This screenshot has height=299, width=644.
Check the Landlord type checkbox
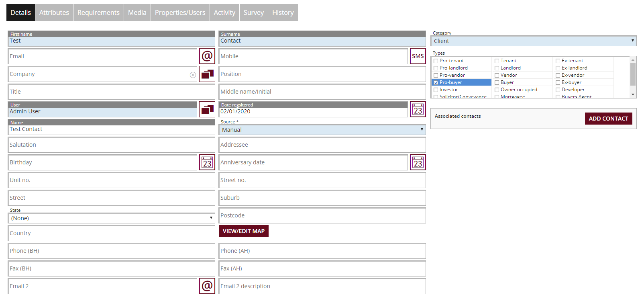point(497,68)
